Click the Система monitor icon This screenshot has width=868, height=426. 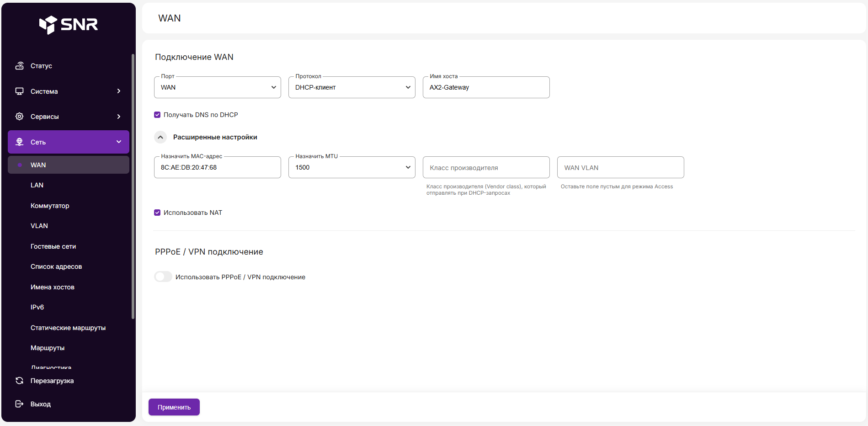click(x=19, y=91)
